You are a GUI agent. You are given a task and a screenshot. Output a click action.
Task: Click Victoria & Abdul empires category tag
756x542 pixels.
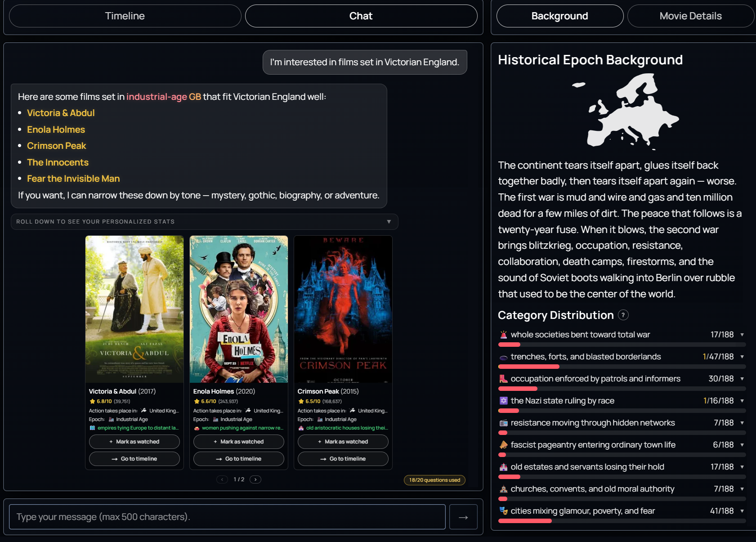[x=134, y=428]
